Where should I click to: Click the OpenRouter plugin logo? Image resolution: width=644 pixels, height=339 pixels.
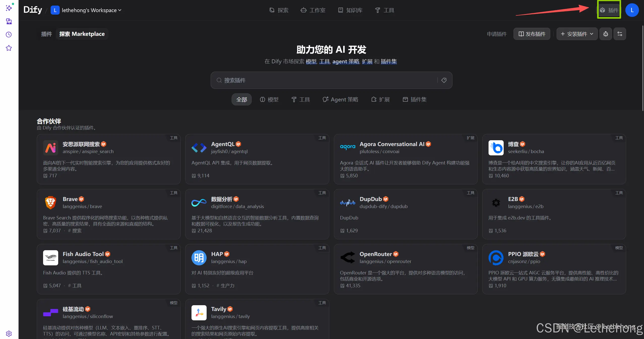pyautogui.click(x=347, y=257)
